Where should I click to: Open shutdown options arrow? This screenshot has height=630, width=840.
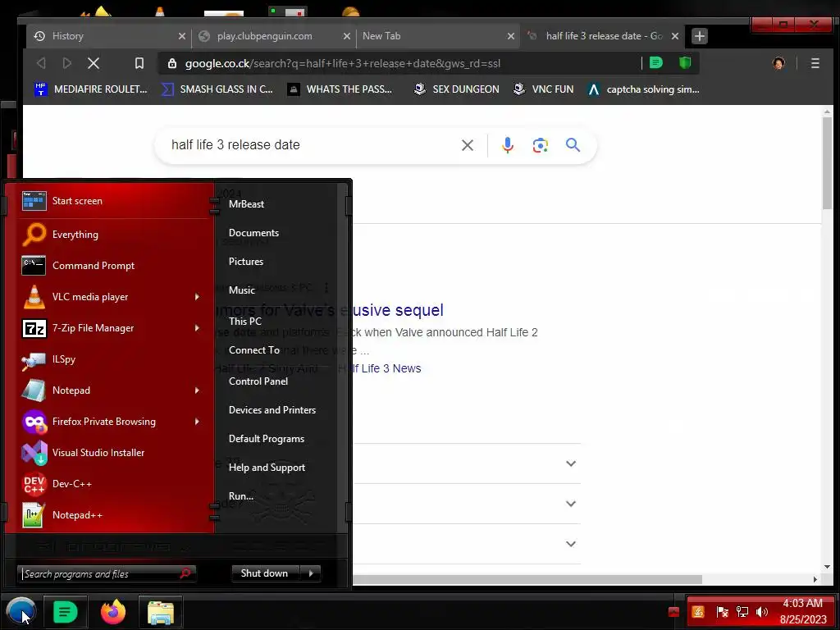[311, 573]
